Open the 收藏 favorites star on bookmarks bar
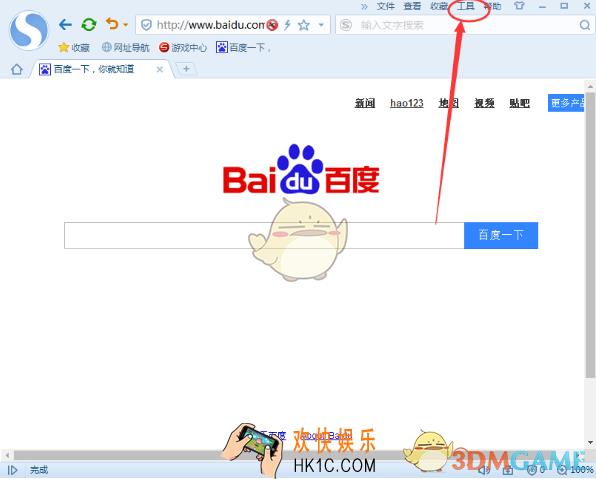Screen dimensions: 596x479 [x=74, y=48]
